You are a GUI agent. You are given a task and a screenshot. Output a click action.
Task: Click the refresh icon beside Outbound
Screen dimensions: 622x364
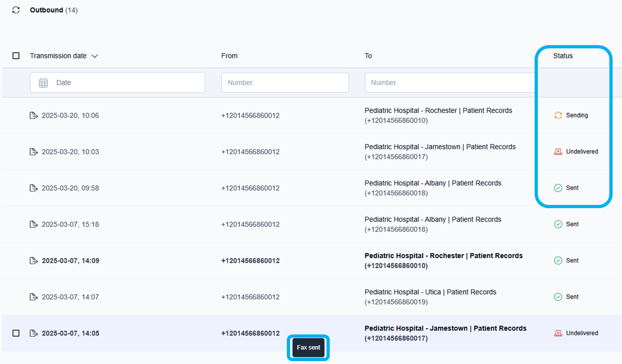[x=16, y=10]
